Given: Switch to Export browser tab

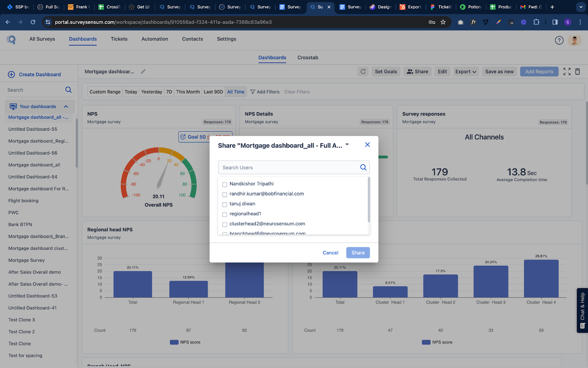Looking at the screenshot, I should coord(410,7).
